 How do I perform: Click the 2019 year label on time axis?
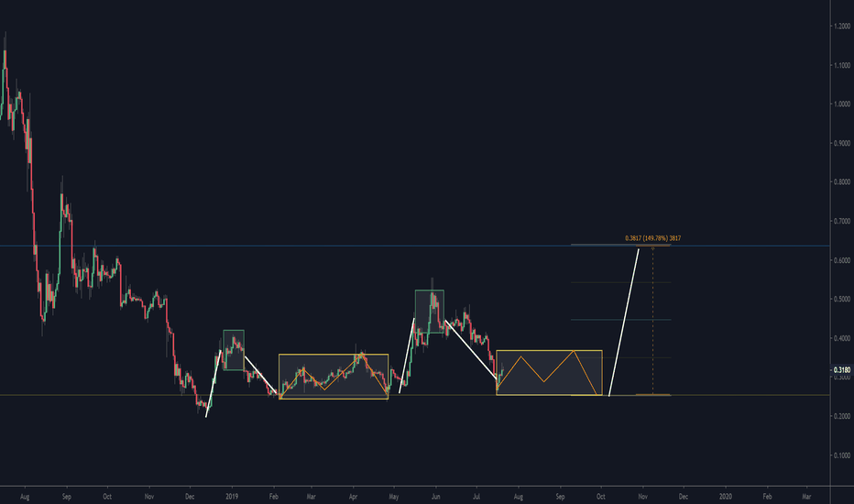[232, 497]
